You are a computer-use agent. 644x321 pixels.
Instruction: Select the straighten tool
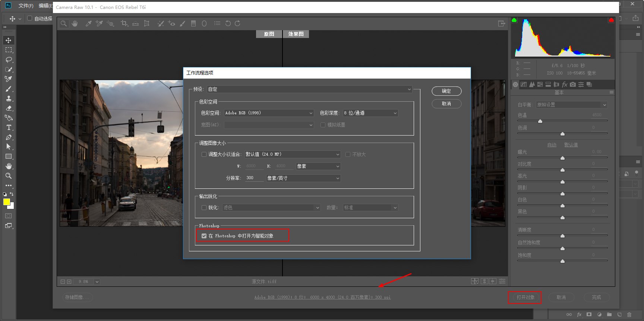click(135, 23)
